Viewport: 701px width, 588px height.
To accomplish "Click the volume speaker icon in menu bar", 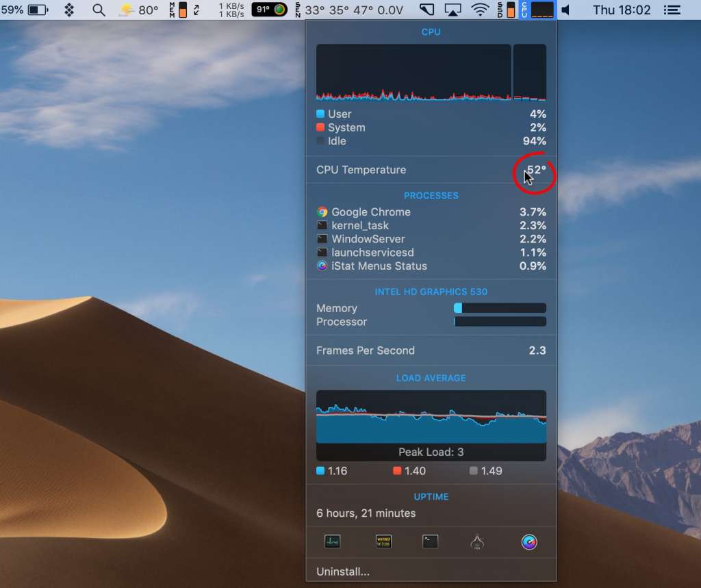I will pos(566,10).
